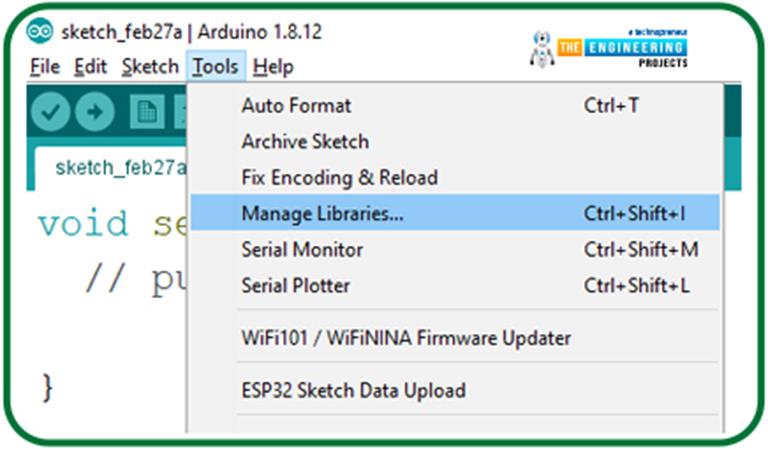Click the Verify checkmark toolbar icon
Screen dimensions: 768x449
(x=50, y=112)
